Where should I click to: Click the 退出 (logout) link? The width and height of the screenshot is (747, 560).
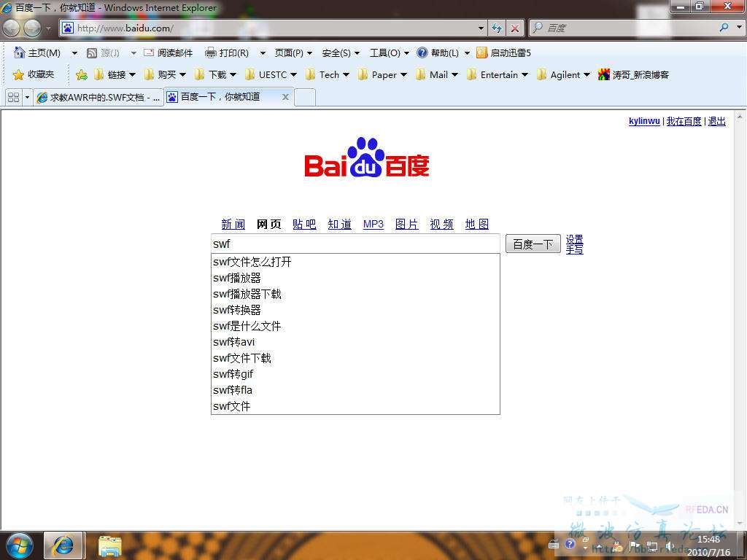coord(717,122)
